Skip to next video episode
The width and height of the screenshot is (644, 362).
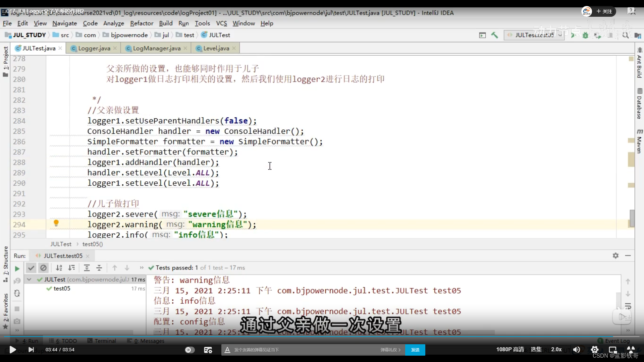click(x=31, y=350)
